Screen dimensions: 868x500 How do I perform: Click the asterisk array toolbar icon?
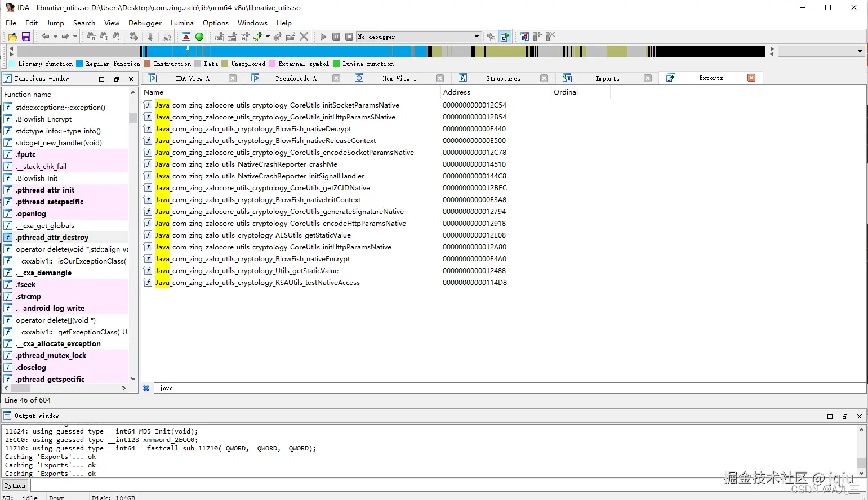tap(278, 37)
